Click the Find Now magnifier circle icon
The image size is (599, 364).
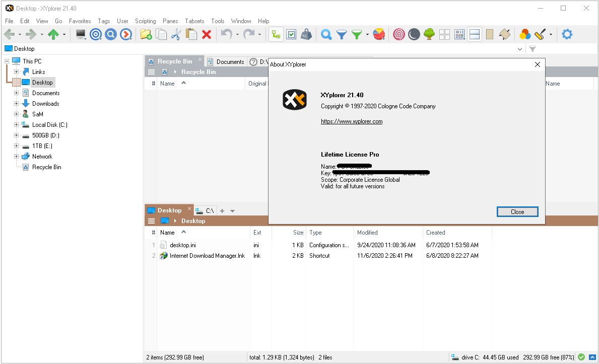pyautogui.click(x=111, y=34)
